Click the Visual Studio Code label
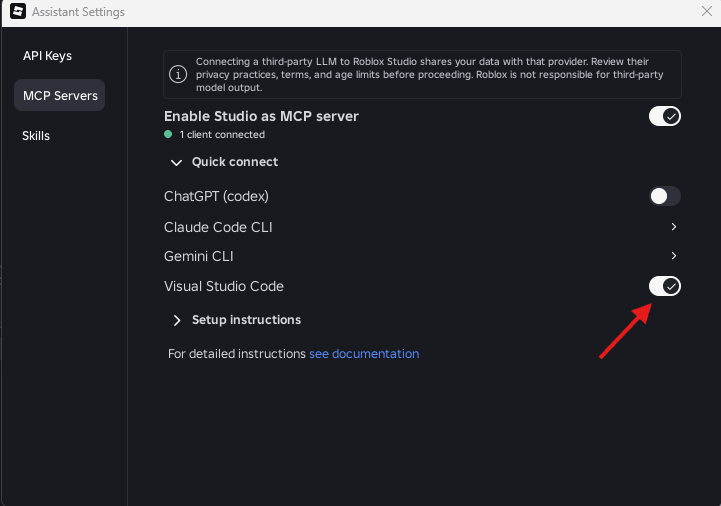The width and height of the screenshot is (721, 506). tap(223, 286)
